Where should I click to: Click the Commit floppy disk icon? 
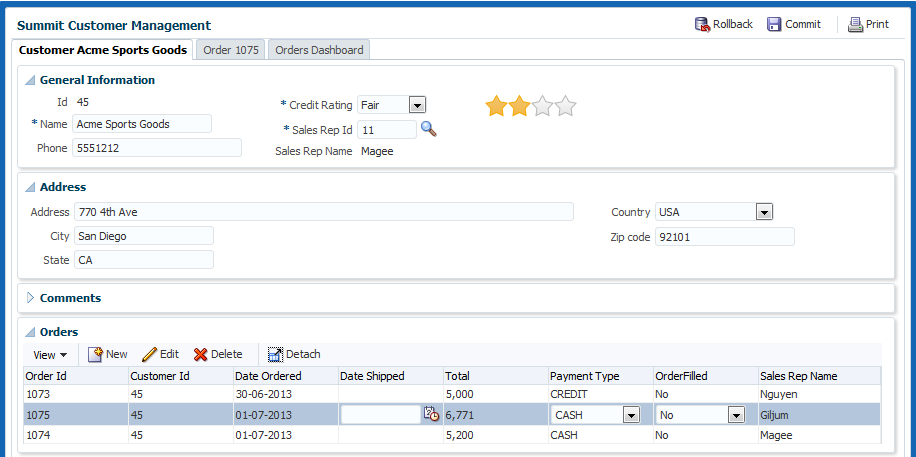tap(774, 25)
